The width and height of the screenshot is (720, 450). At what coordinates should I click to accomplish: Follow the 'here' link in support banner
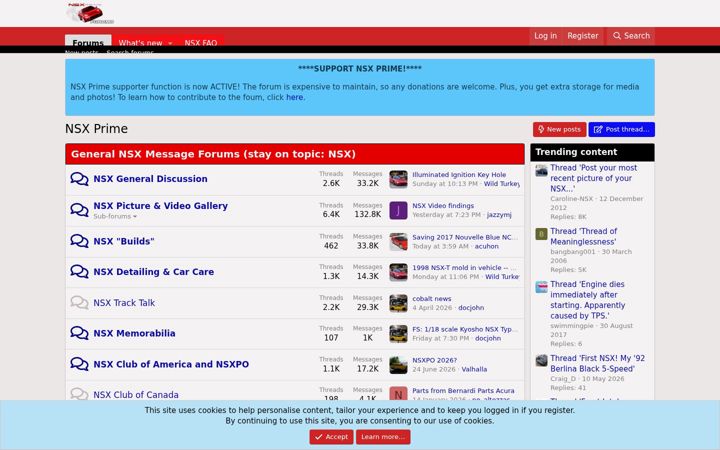click(x=294, y=97)
